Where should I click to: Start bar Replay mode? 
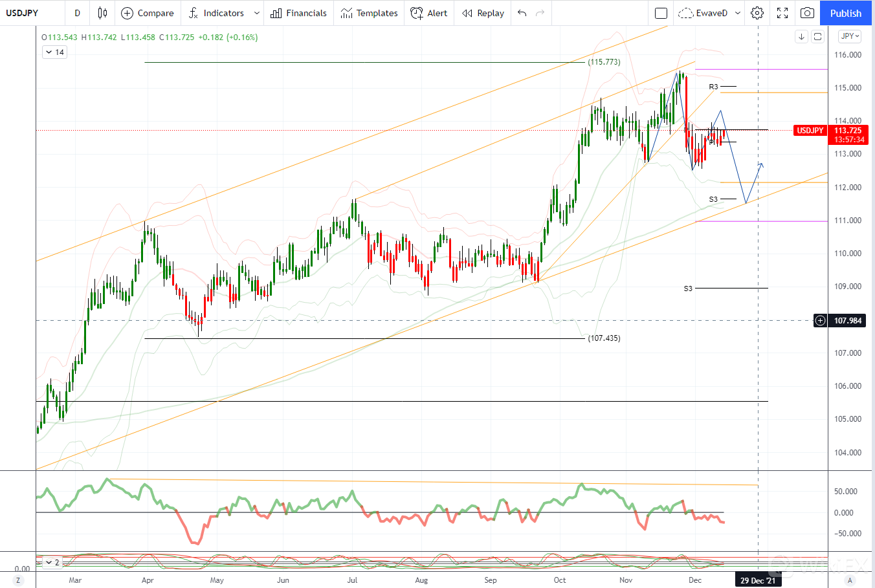(x=483, y=13)
